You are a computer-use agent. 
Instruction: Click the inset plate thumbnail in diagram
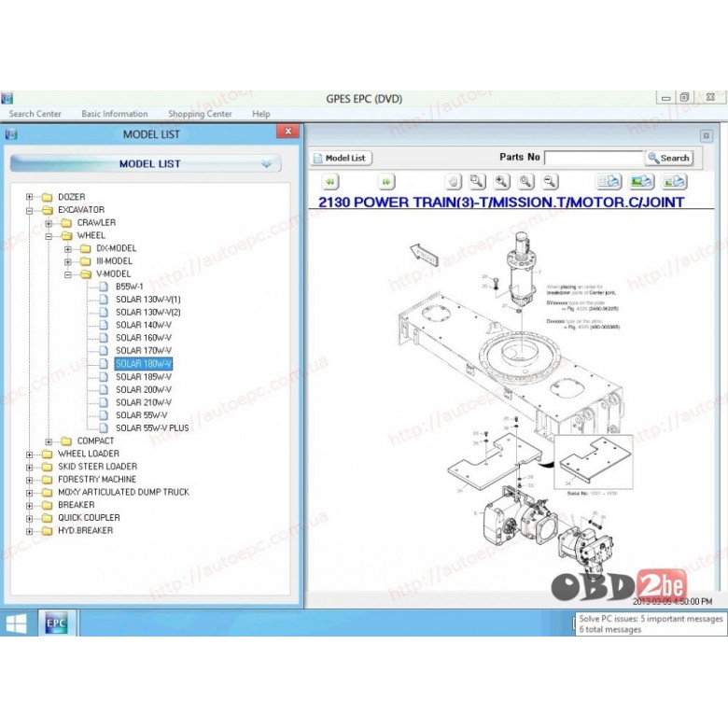(593, 461)
